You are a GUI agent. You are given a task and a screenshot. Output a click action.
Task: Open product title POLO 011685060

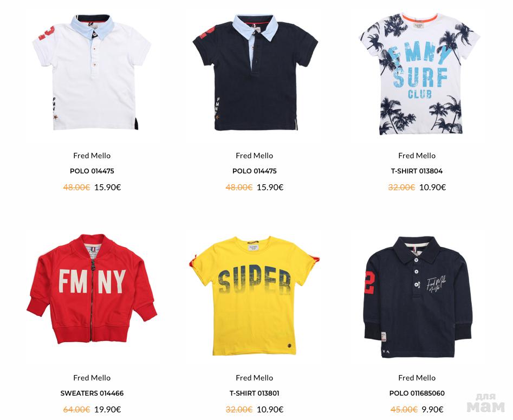(x=417, y=393)
